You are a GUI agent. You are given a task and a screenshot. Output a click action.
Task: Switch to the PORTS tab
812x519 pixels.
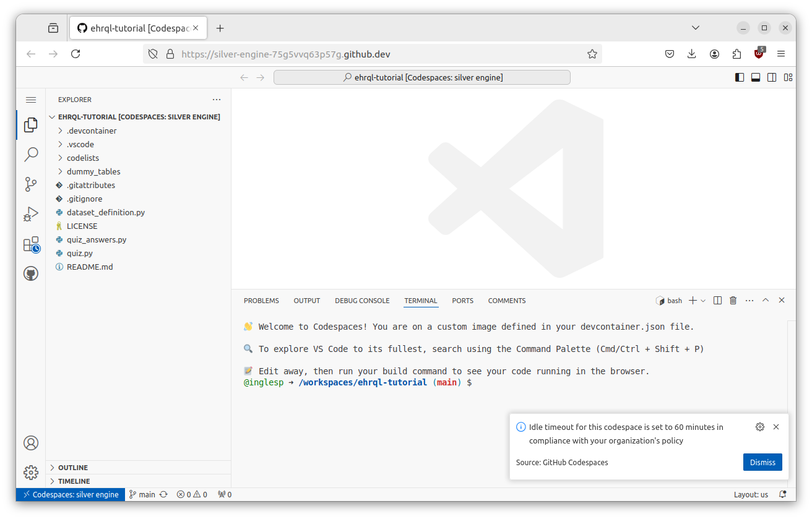click(x=462, y=301)
